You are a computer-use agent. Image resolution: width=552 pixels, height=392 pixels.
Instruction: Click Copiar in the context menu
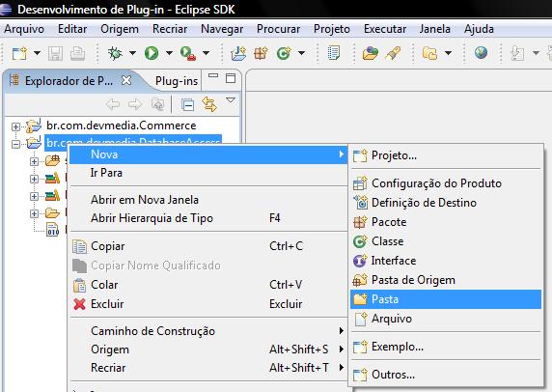(208, 246)
